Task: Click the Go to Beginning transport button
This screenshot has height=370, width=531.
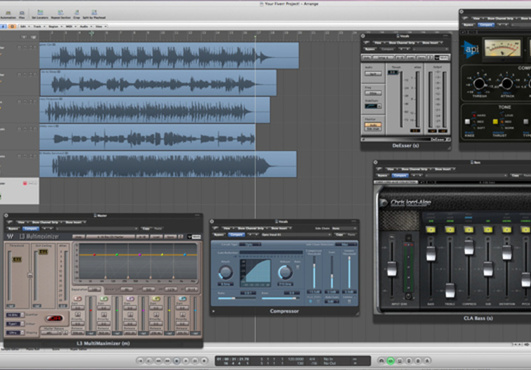Action: click(140, 361)
